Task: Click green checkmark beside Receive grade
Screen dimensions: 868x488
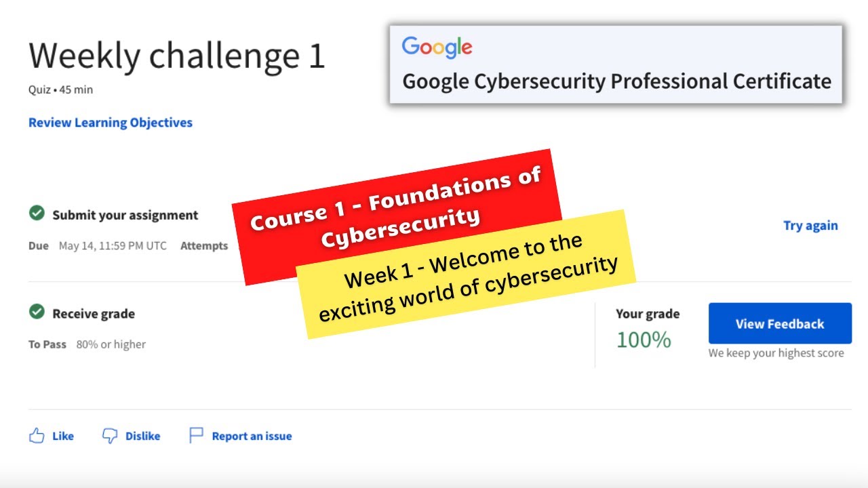Action: (x=37, y=312)
